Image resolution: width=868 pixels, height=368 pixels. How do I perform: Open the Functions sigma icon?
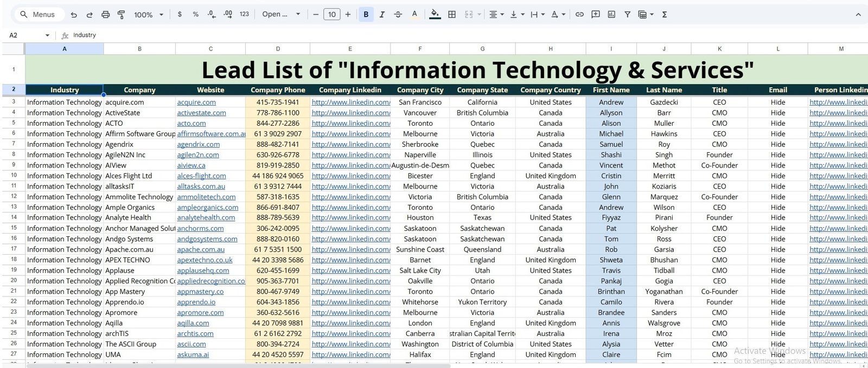tap(665, 15)
